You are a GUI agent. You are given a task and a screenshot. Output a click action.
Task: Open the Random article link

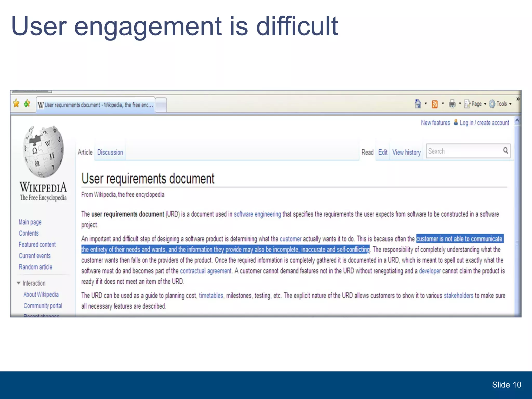pyautogui.click(x=35, y=267)
